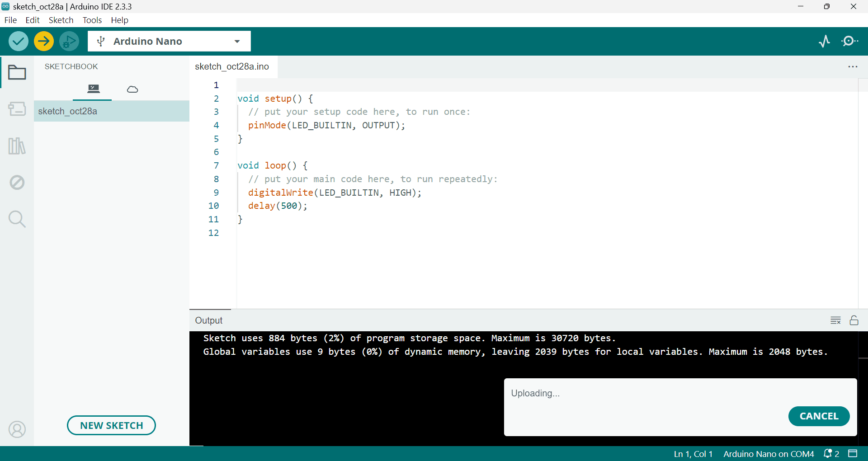Open the editor tab three-dots menu
This screenshot has width=868, height=461.
coord(853,67)
